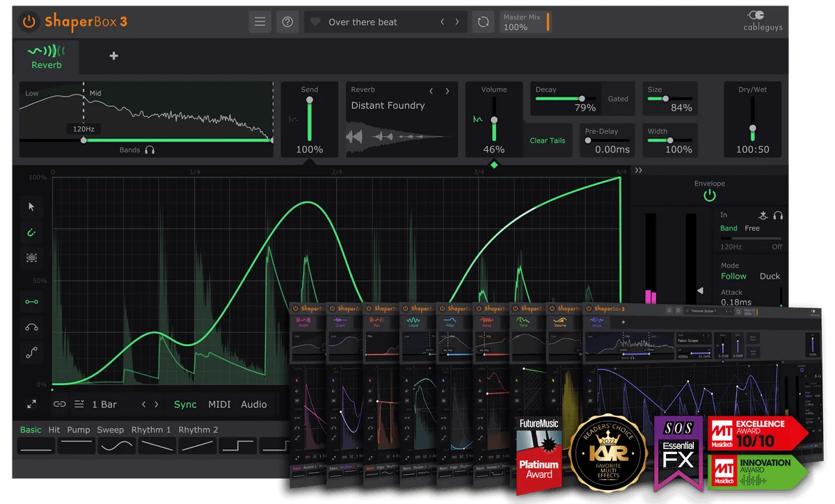Choose the straight line segment tool
The width and height of the screenshot is (835, 504).
tap(31, 302)
